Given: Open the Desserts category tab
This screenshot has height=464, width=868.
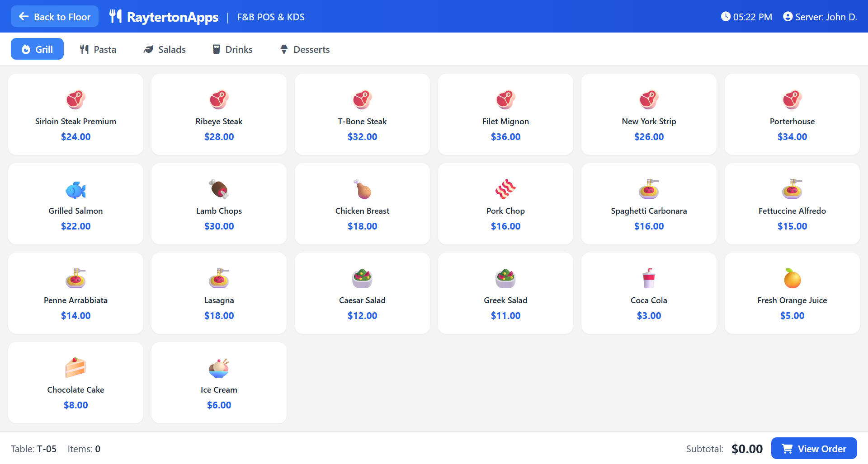Looking at the screenshot, I should click(304, 49).
